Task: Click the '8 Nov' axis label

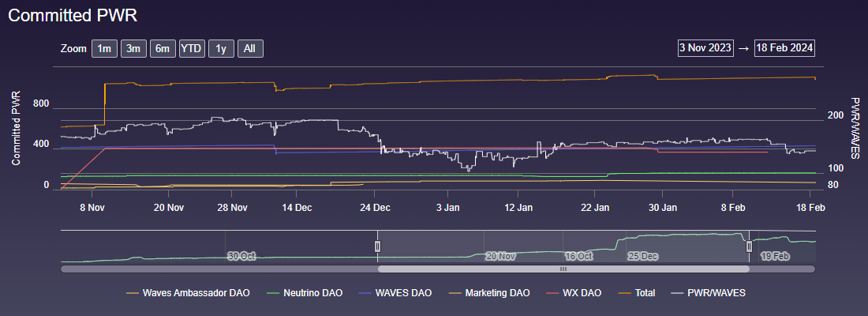Action: (x=93, y=208)
